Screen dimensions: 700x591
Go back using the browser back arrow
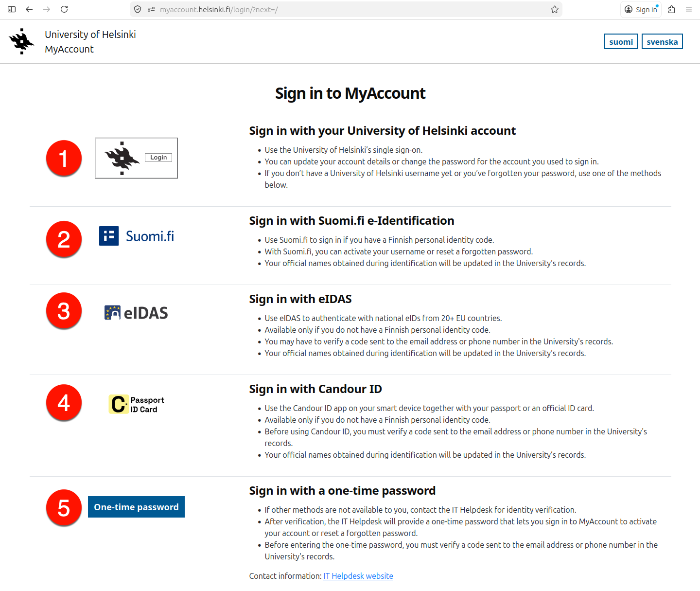[x=29, y=9]
